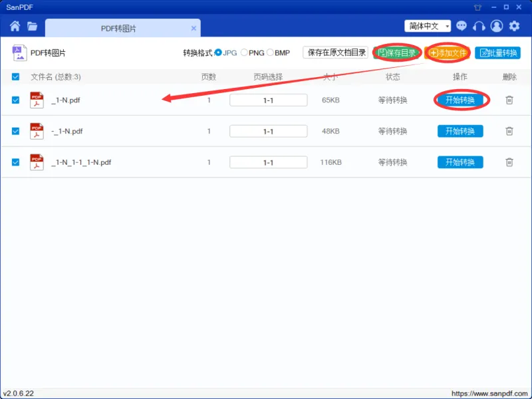Click the v2.0.6.22 version label

click(x=19, y=394)
